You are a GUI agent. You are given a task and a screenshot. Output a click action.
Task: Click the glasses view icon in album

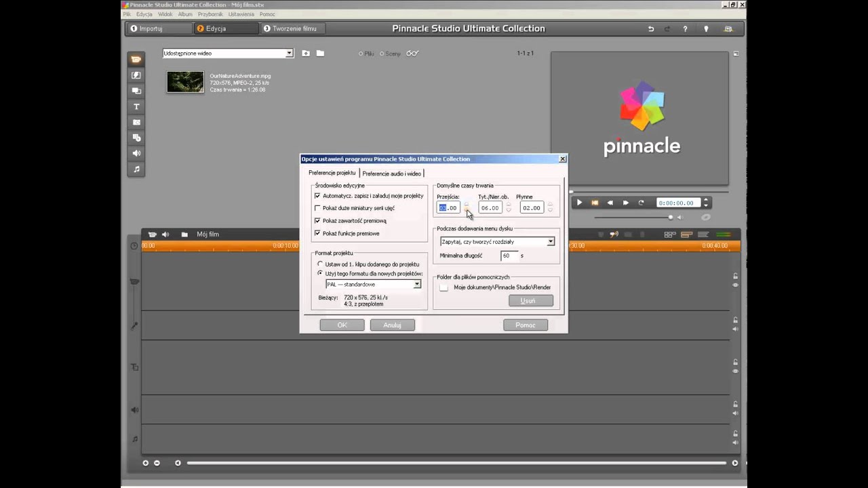point(413,54)
